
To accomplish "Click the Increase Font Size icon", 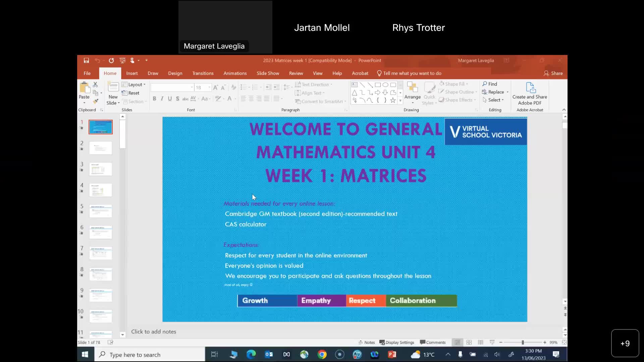I will (215, 87).
